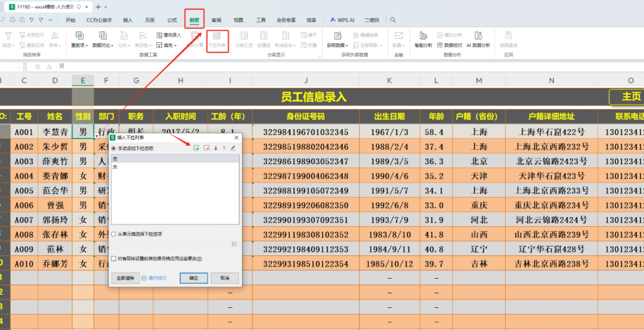Click the 全部清除 button
This screenshot has height=330, width=644.
[x=125, y=278]
